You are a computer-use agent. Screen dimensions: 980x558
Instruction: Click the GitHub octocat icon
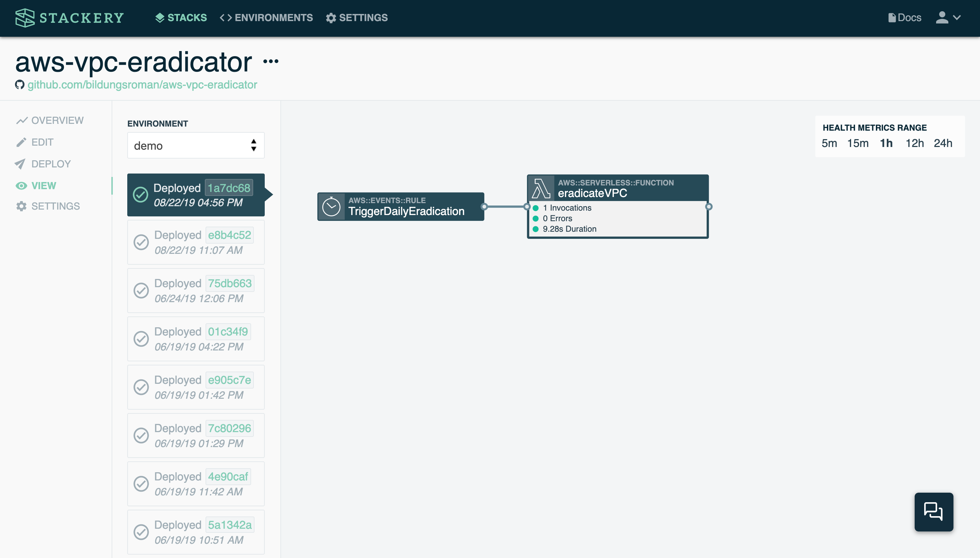(x=19, y=85)
